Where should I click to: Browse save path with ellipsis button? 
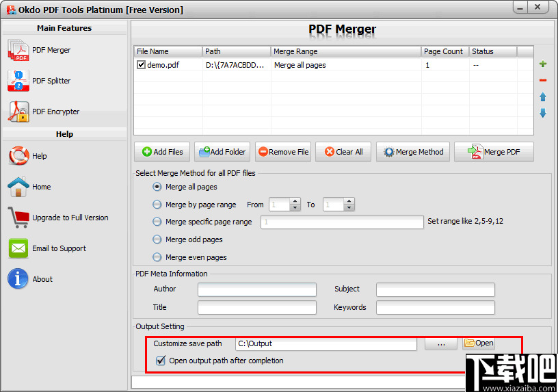coord(441,343)
